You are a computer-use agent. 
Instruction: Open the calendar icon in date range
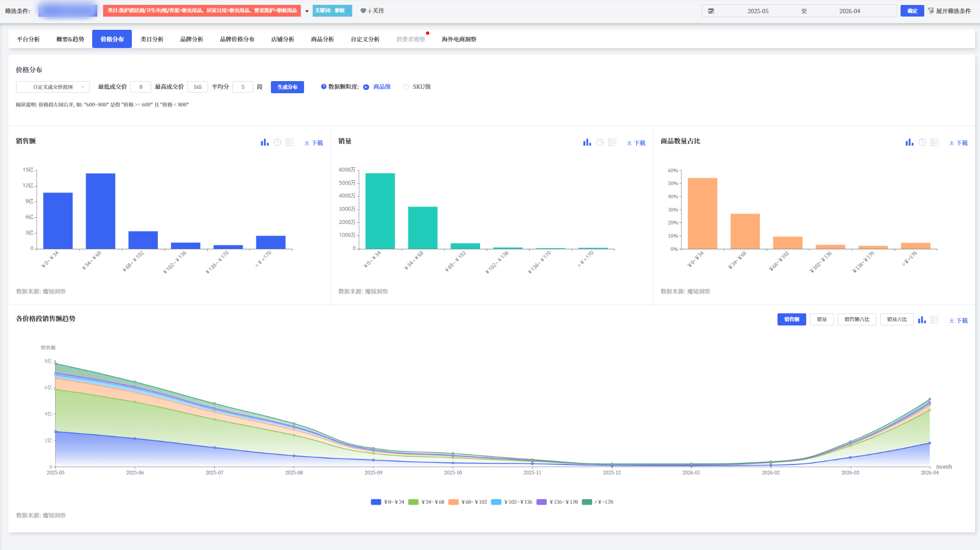click(x=711, y=11)
